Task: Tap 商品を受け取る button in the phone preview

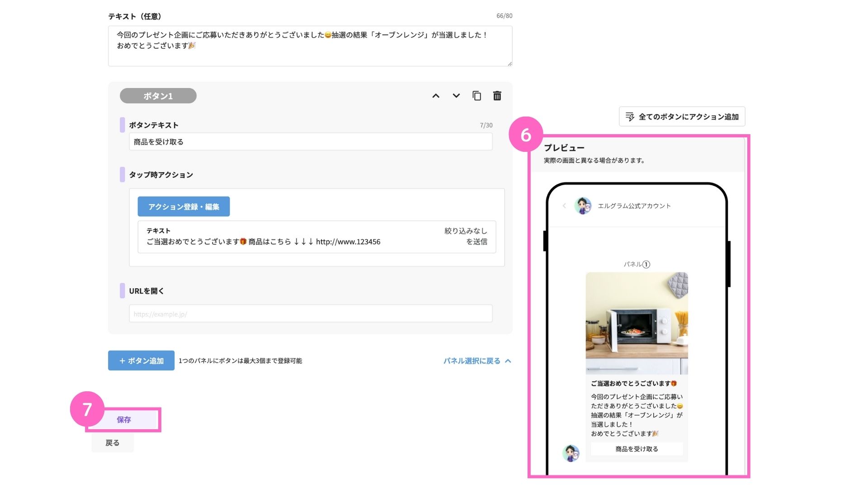Action: click(637, 449)
